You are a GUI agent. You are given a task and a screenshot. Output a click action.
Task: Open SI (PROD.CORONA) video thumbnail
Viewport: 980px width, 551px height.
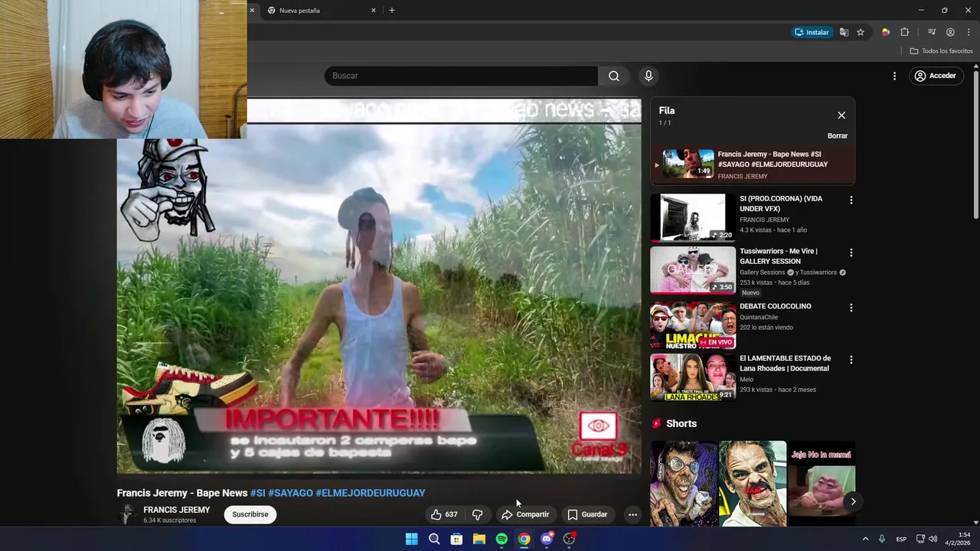(693, 217)
